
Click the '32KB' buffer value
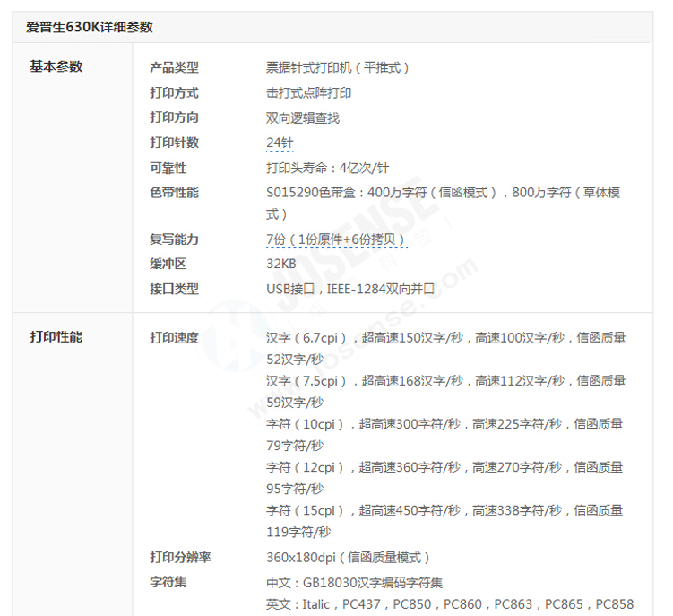click(x=281, y=264)
